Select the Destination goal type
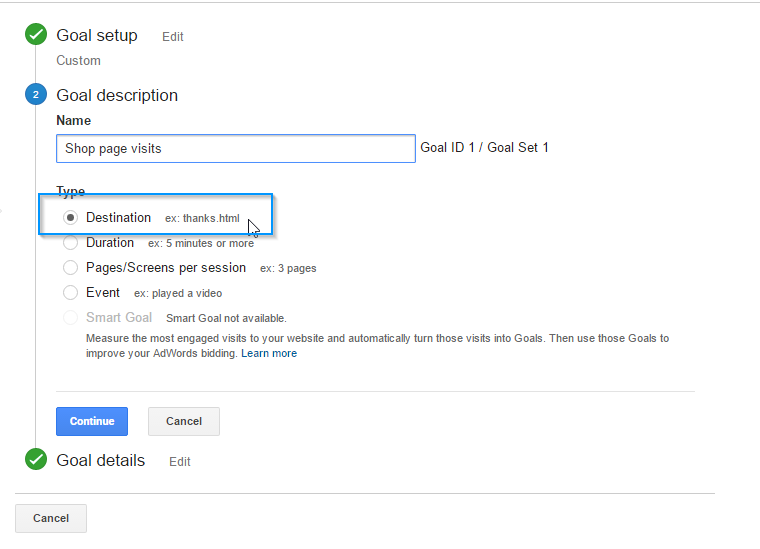Screen dimensions: 760x549 [x=70, y=218]
